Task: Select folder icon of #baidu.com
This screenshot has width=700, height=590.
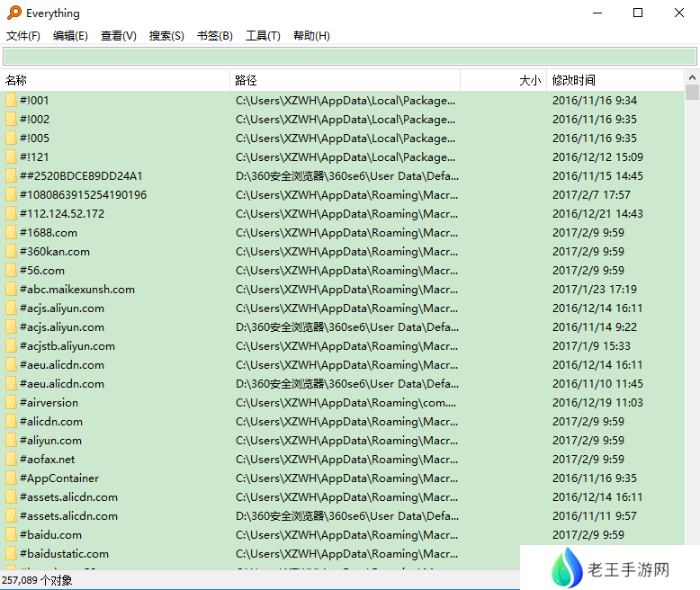Action: pos(11,534)
